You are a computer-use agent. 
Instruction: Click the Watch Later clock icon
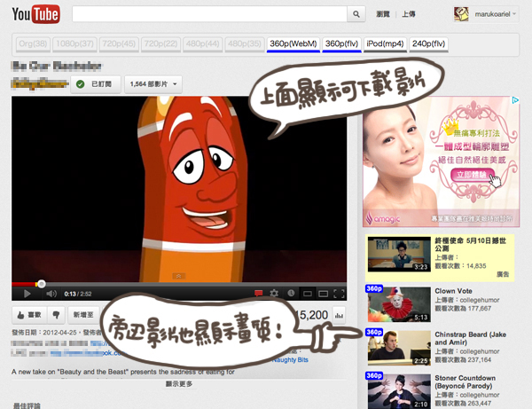coord(291,294)
